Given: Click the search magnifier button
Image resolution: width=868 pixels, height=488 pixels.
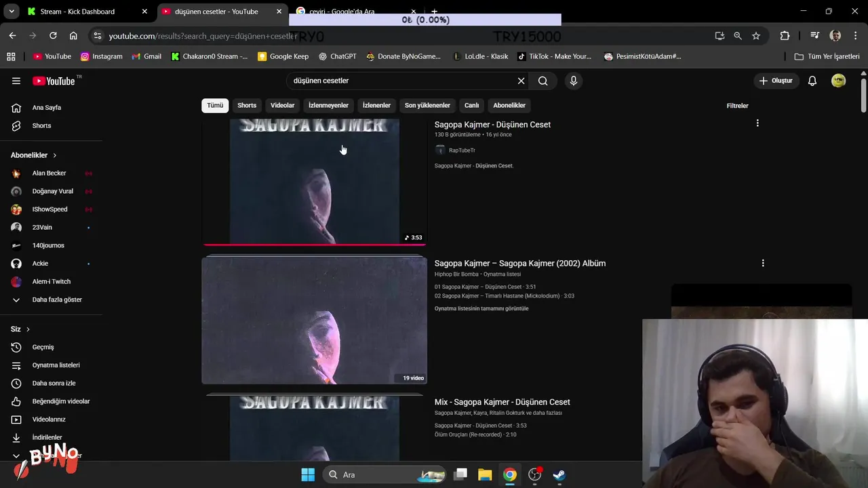Looking at the screenshot, I should point(543,81).
